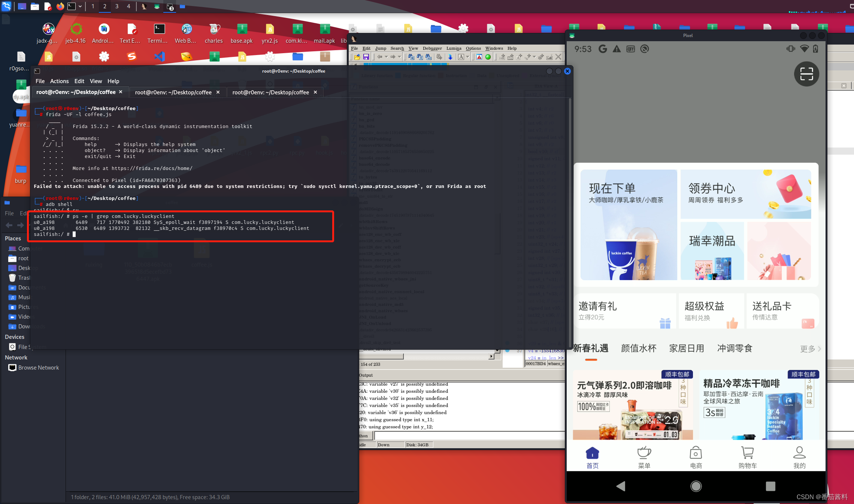Select 家居日用 category tab
Viewport: 854px width, 504px height.
pyautogui.click(x=687, y=348)
